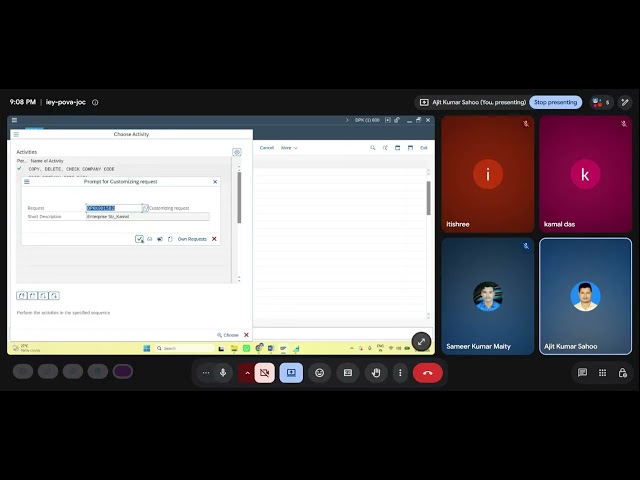
Task: Open more options three-dot menu in Meet
Action: [x=400, y=373]
